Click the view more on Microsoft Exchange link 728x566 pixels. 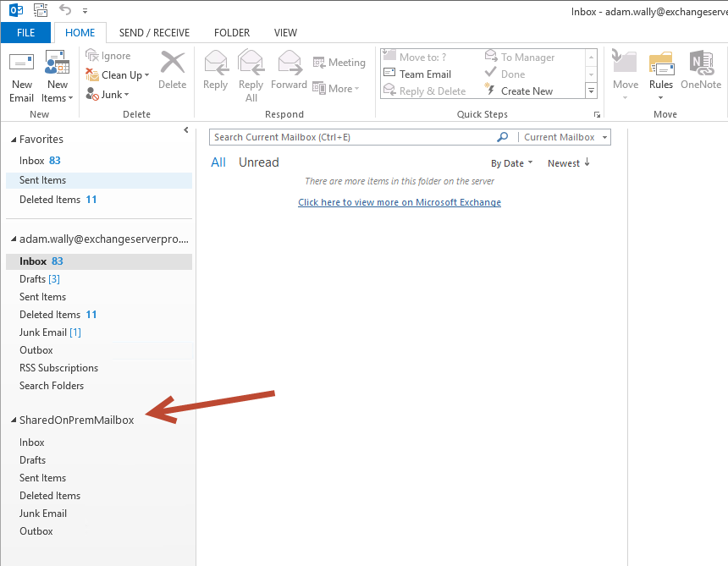pos(400,202)
